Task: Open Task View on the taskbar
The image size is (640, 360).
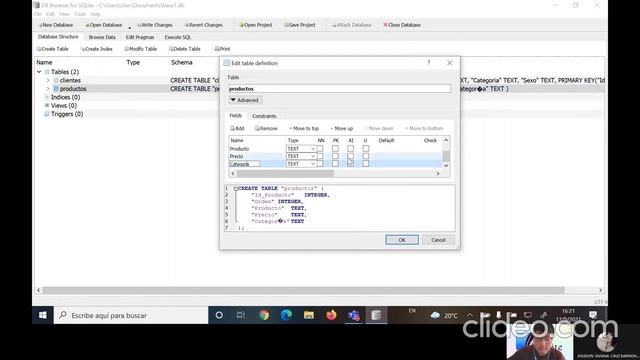Action: coord(241,315)
